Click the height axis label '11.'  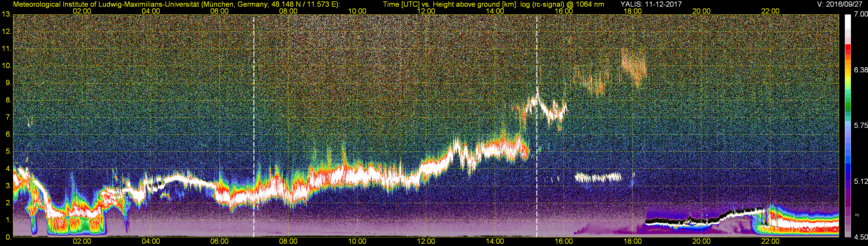pyautogui.click(x=6, y=49)
